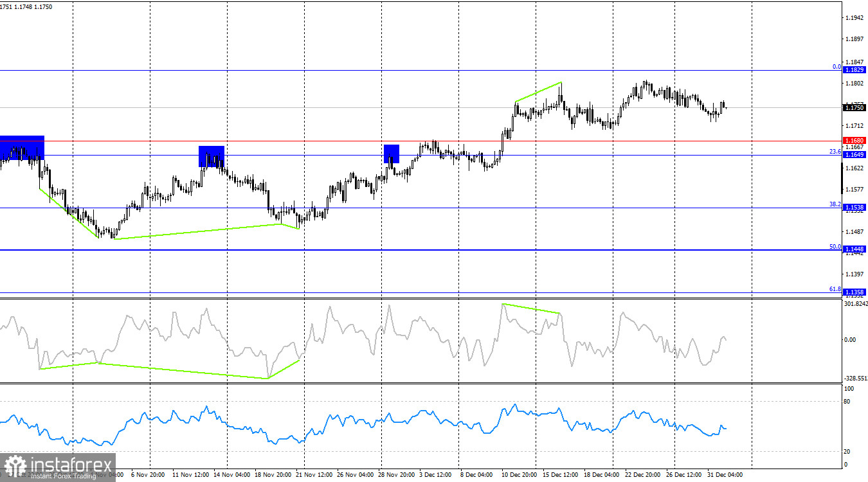Click the 61.8 Fibonacci level label

835,289
